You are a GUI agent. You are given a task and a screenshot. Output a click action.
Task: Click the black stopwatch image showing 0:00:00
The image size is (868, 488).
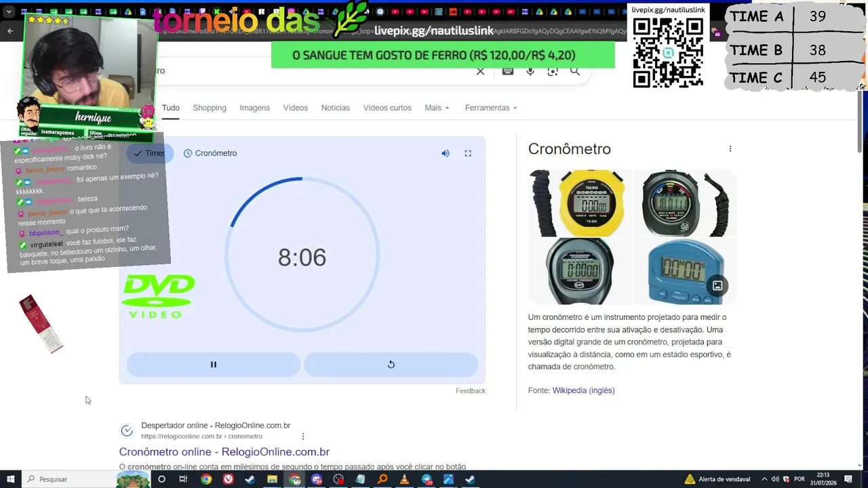[580, 271]
